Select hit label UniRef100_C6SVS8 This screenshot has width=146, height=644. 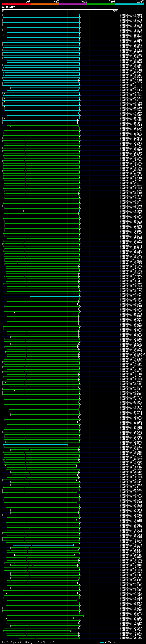pos(131,58)
